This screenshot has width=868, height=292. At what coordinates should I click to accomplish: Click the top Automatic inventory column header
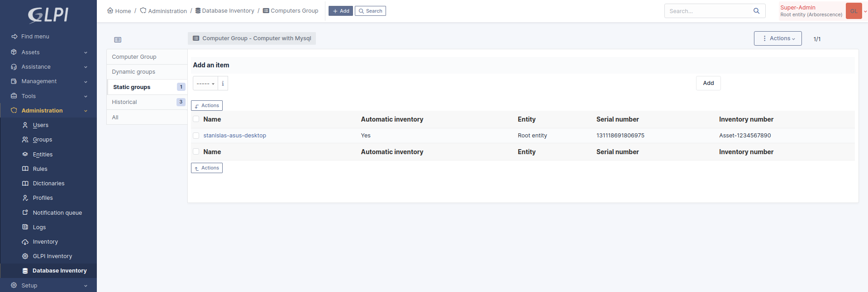tap(392, 119)
